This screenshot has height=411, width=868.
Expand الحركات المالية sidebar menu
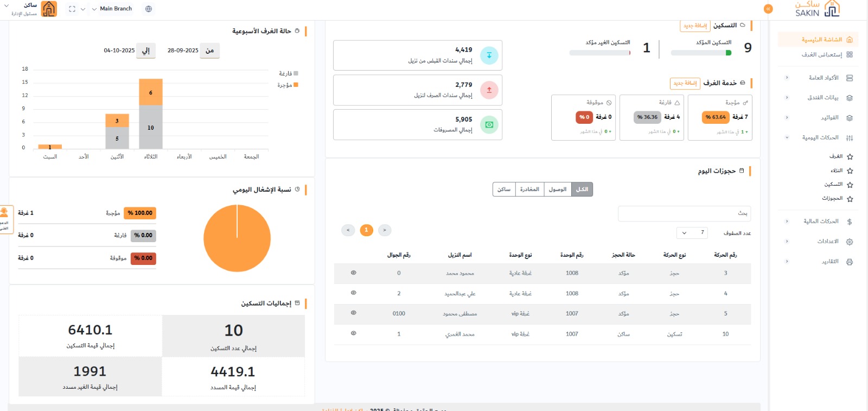point(821,222)
